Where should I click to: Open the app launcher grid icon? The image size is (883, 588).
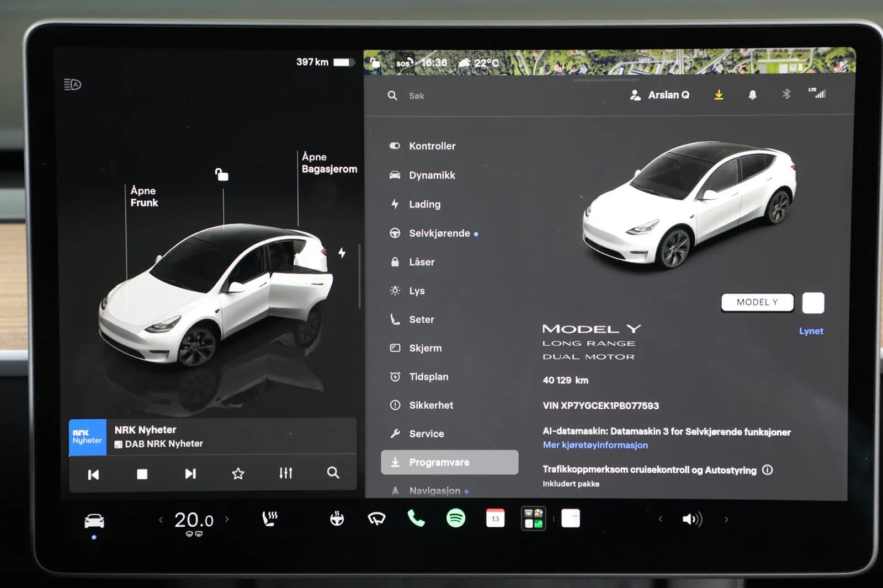(534, 518)
